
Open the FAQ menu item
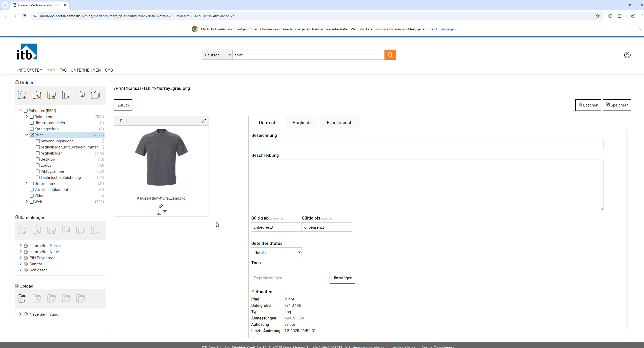(x=63, y=70)
